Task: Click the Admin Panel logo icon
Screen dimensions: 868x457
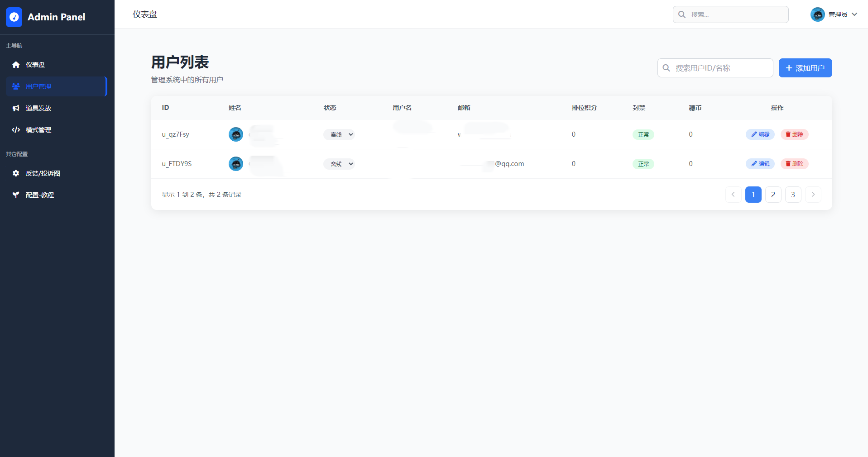Action: point(14,17)
